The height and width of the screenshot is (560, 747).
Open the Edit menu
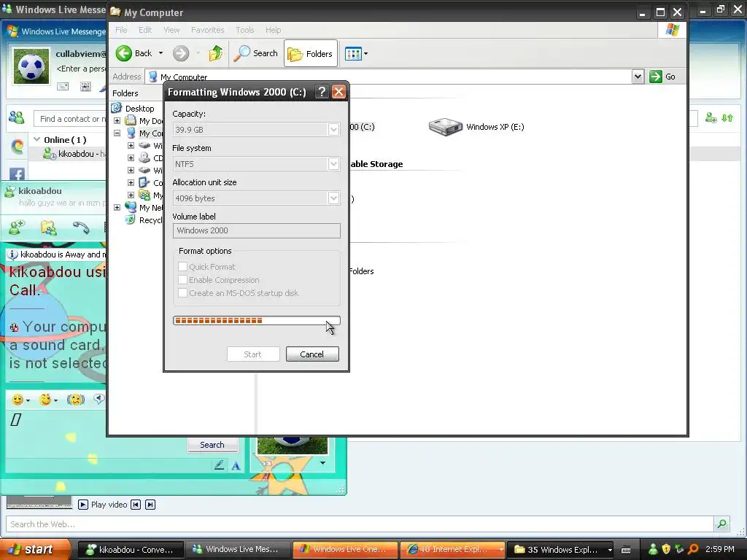(145, 30)
